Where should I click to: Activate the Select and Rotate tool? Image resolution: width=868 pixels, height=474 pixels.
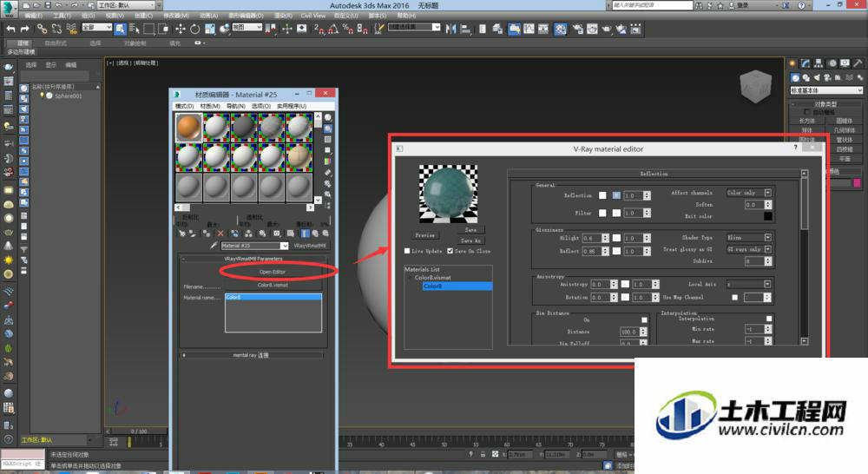pos(194,29)
